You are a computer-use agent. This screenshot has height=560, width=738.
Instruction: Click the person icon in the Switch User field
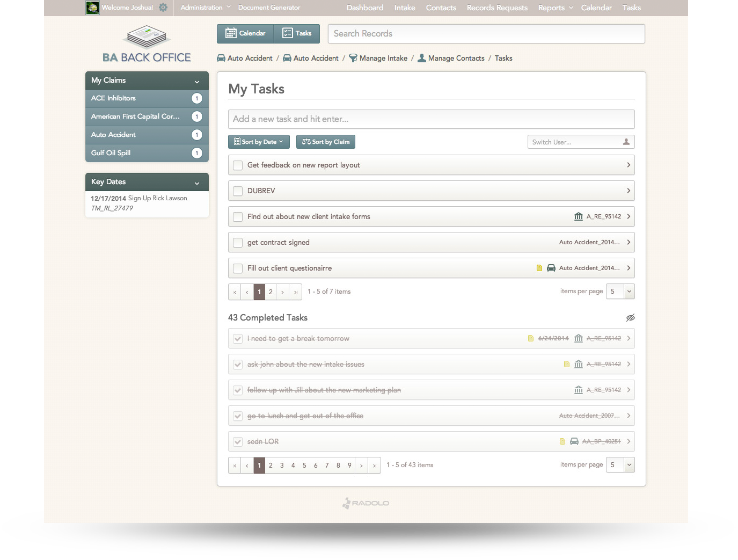tap(626, 142)
